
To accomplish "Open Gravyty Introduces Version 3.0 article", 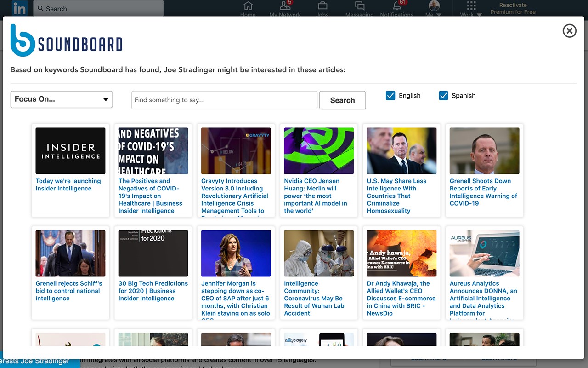I will coord(235,197).
